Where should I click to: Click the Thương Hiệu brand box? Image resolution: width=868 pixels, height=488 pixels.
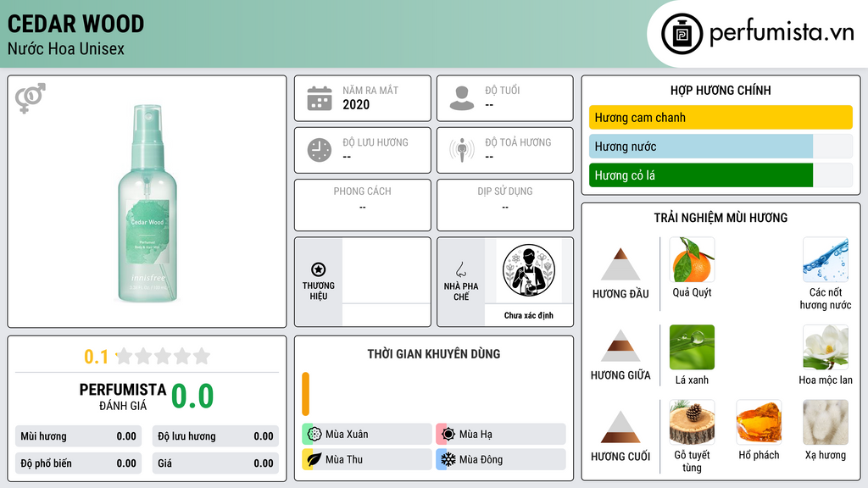[x=363, y=282]
